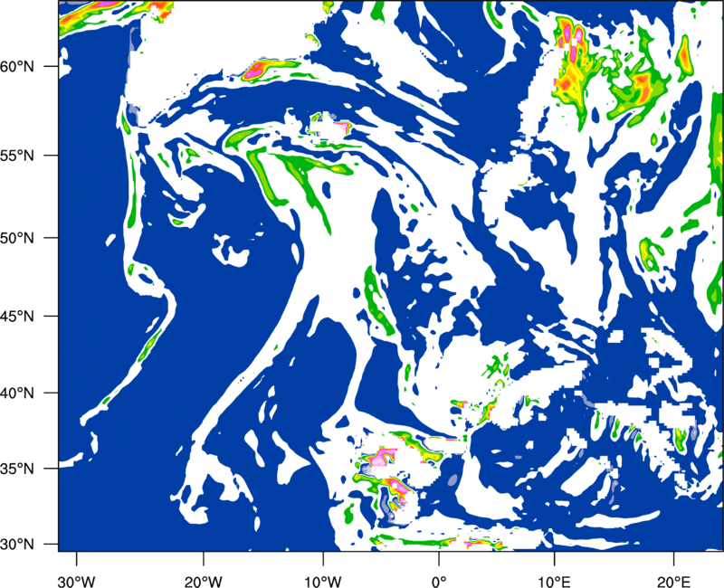The image size is (724, 588).
Task: Click the 60°N latitude label
Action: tap(17, 66)
